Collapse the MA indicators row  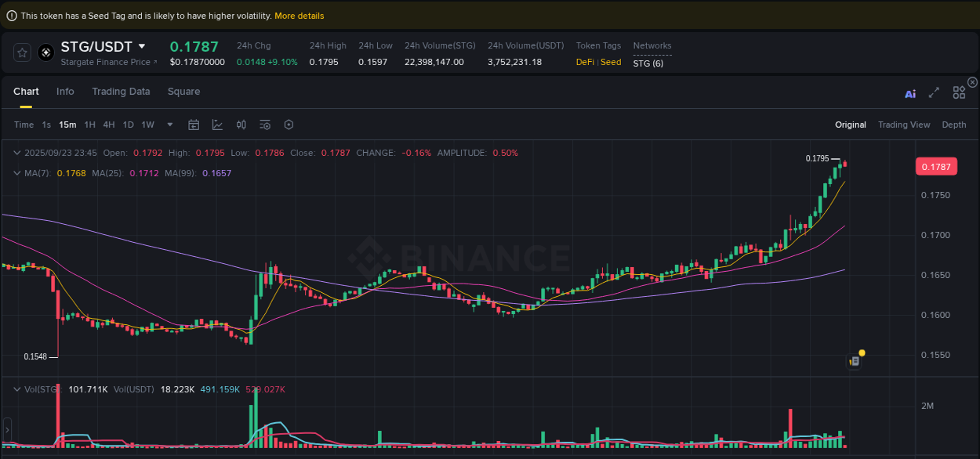pyautogui.click(x=17, y=172)
